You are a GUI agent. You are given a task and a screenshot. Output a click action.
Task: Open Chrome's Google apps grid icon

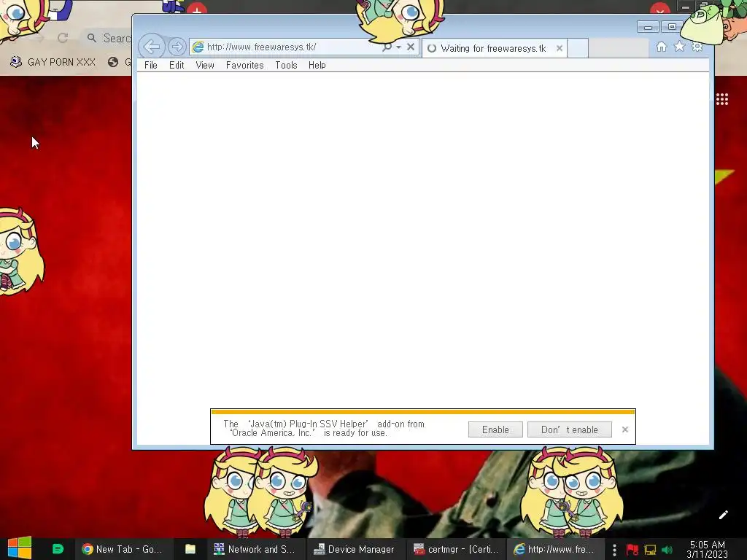click(721, 99)
